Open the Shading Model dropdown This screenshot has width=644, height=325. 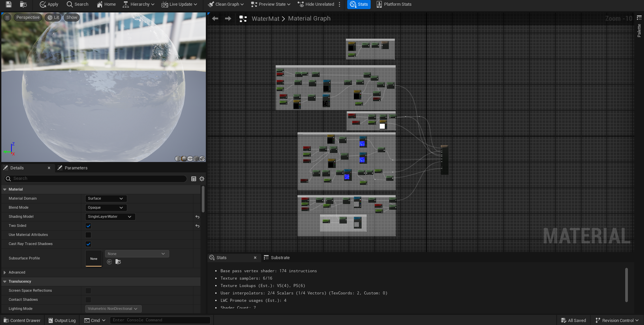[x=110, y=217]
